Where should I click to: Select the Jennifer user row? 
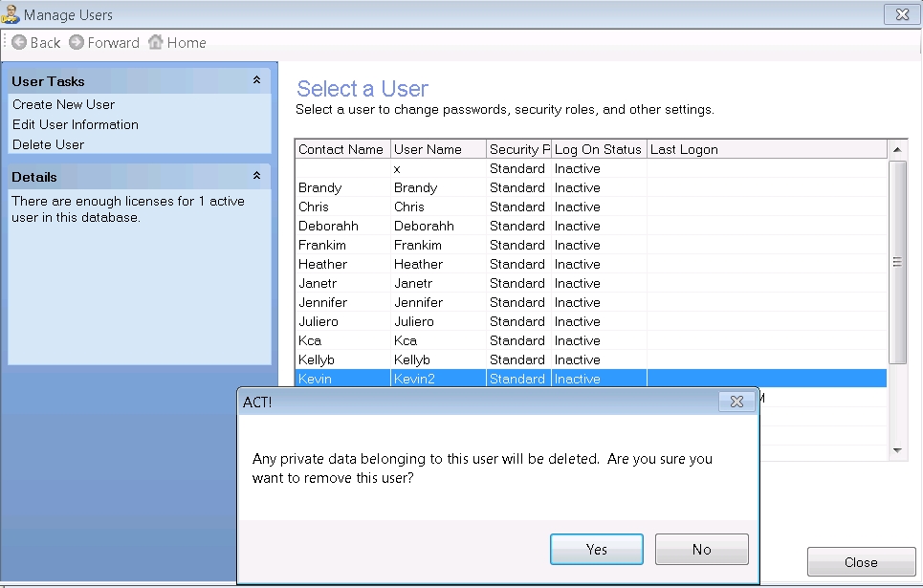pyautogui.click(x=324, y=302)
